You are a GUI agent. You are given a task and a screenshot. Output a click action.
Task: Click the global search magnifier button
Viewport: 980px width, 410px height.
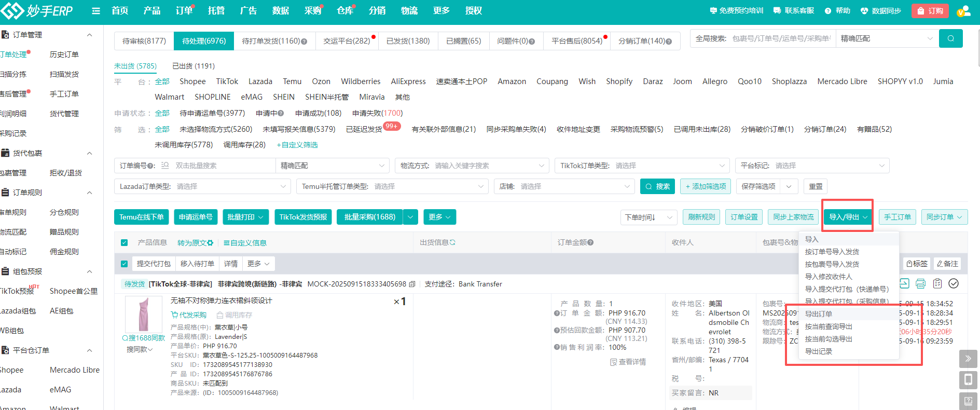(x=950, y=38)
